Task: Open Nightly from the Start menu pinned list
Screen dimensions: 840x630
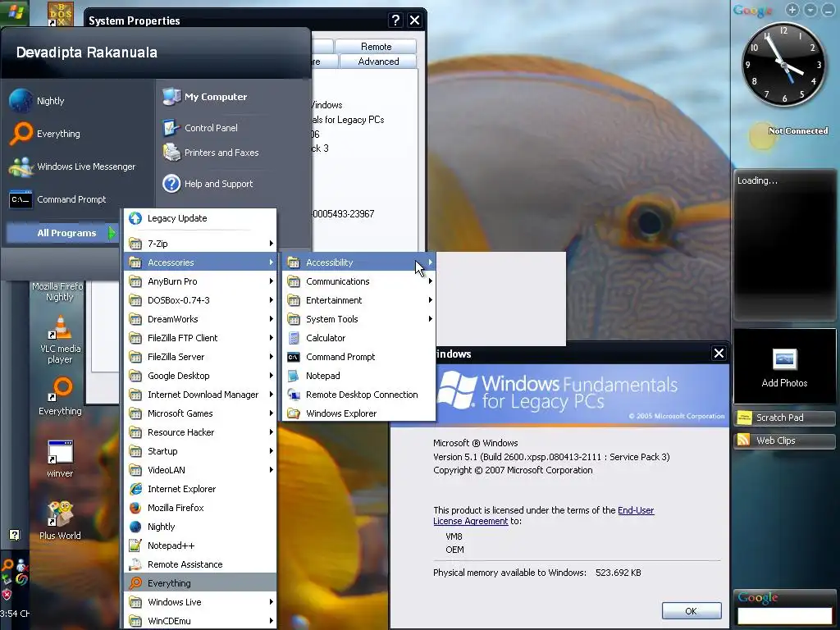Action: pyautogui.click(x=50, y=101)
